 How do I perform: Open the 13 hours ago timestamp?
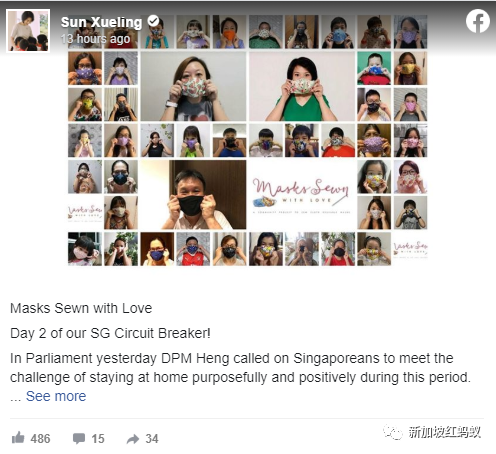click(x=95, y=39)
